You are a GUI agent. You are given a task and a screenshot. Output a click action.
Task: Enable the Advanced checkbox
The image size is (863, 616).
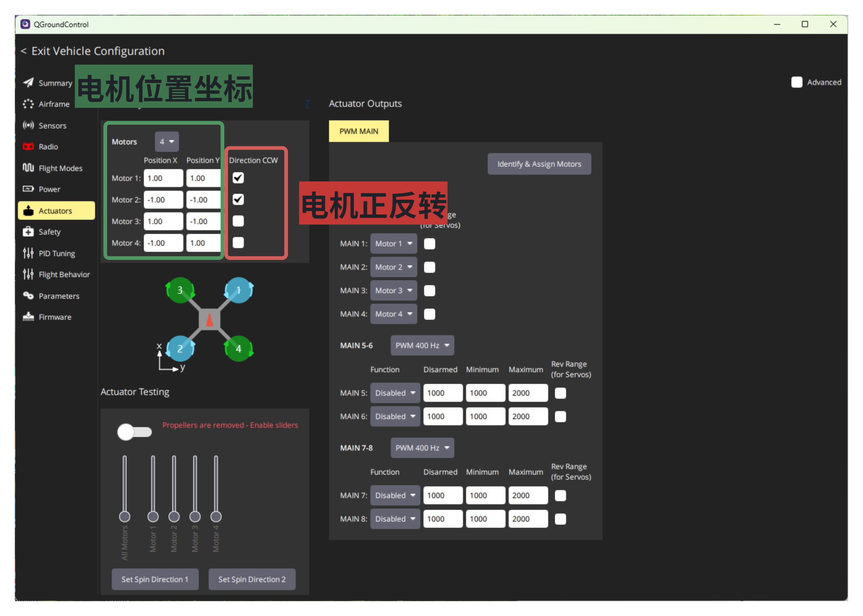click(x=797, y=82)
